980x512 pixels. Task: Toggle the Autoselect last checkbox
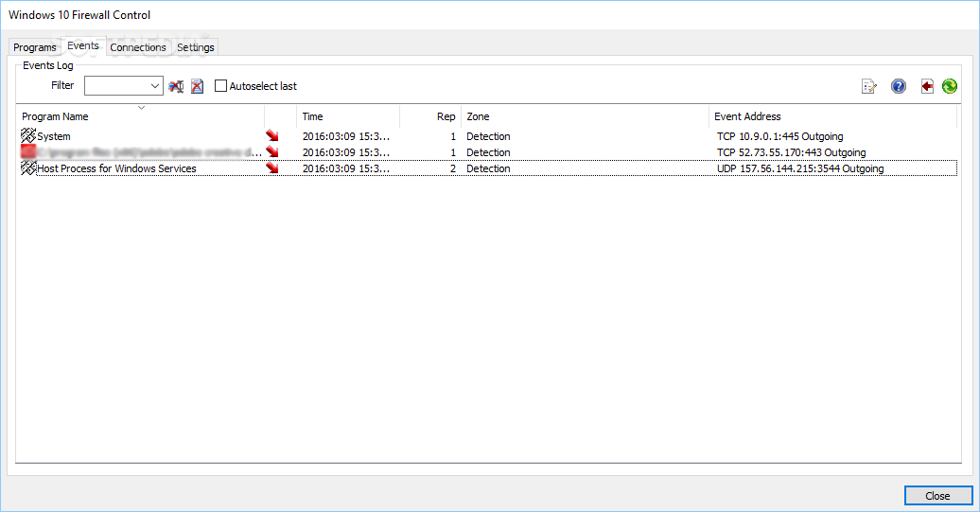tap(220, 85)
